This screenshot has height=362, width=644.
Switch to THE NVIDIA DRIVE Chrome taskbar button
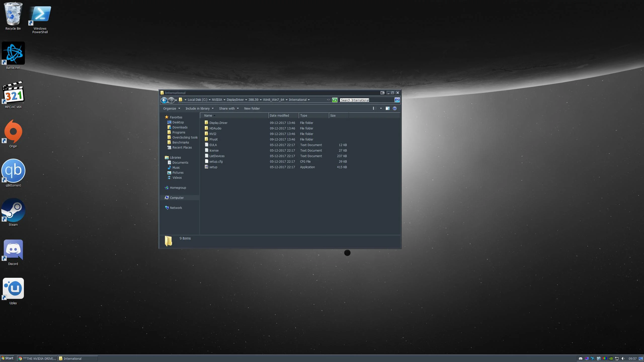pos(37,358)
